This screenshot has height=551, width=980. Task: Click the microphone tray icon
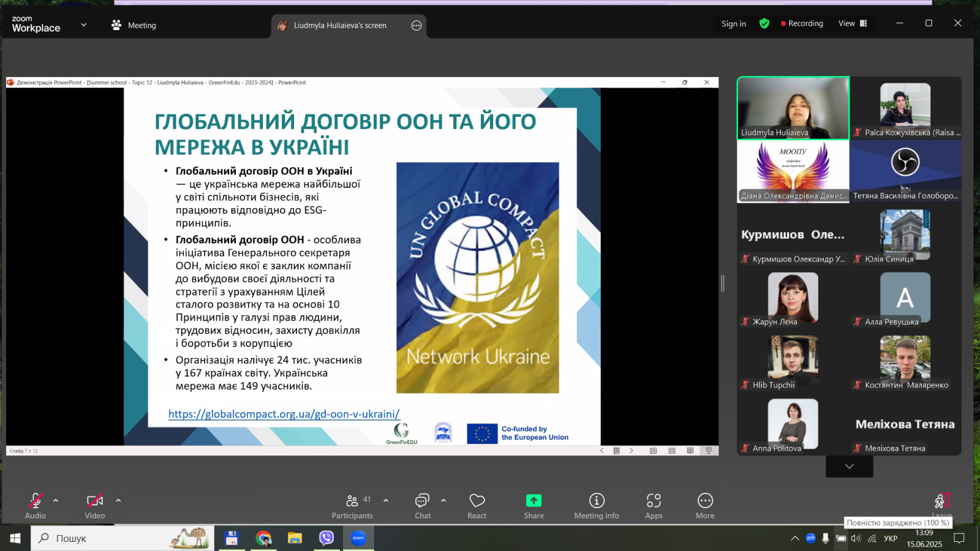pos(826,538)
